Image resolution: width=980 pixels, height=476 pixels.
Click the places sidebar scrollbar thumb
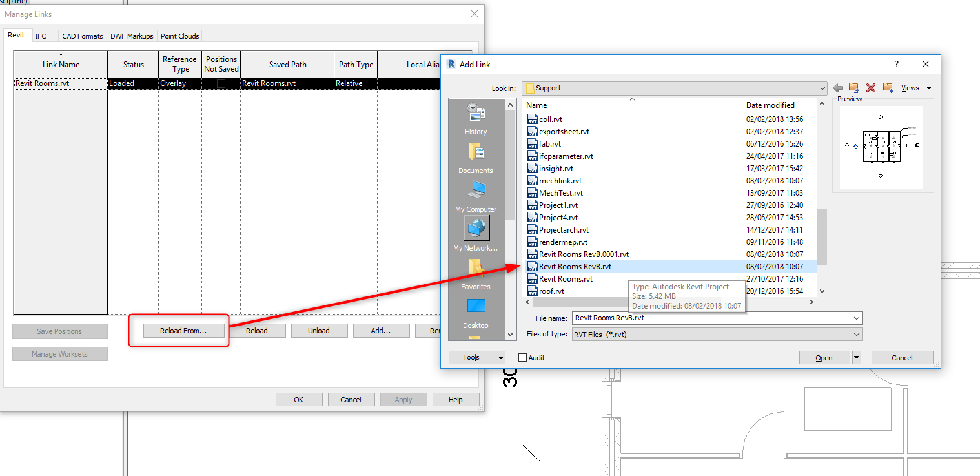coord(510,163)
